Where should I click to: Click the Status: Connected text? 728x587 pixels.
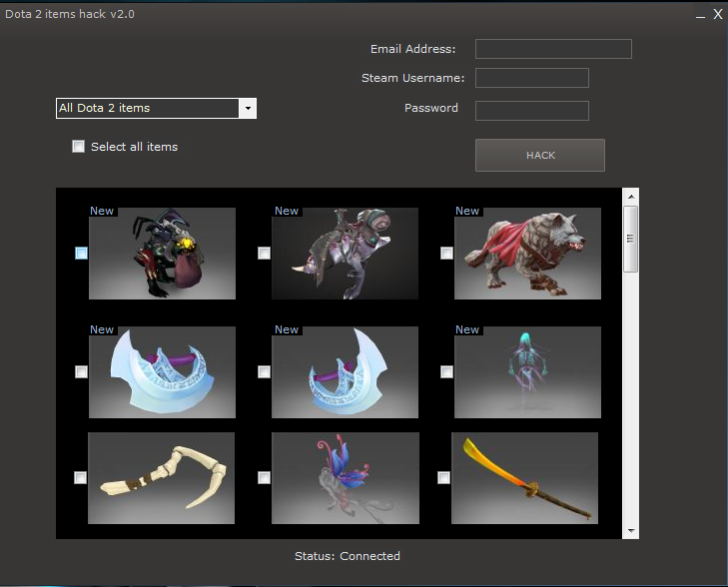tap(348, 556)
